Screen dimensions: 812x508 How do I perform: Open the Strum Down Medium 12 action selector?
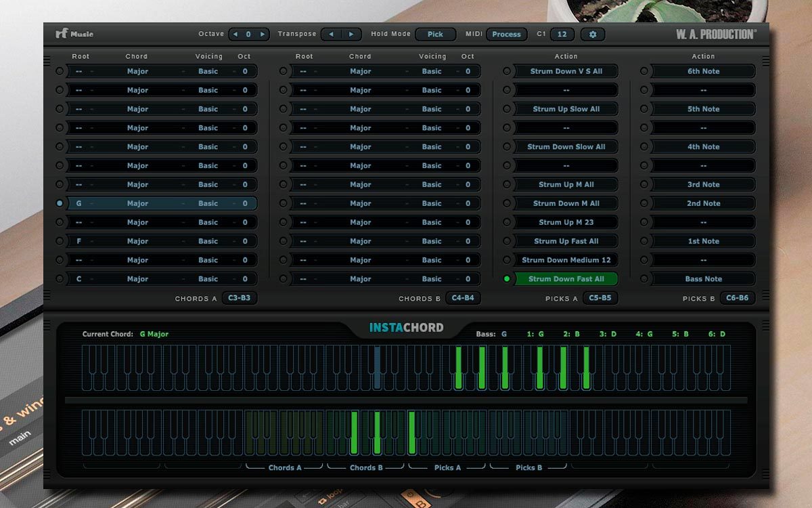click(x=566, y=260)
